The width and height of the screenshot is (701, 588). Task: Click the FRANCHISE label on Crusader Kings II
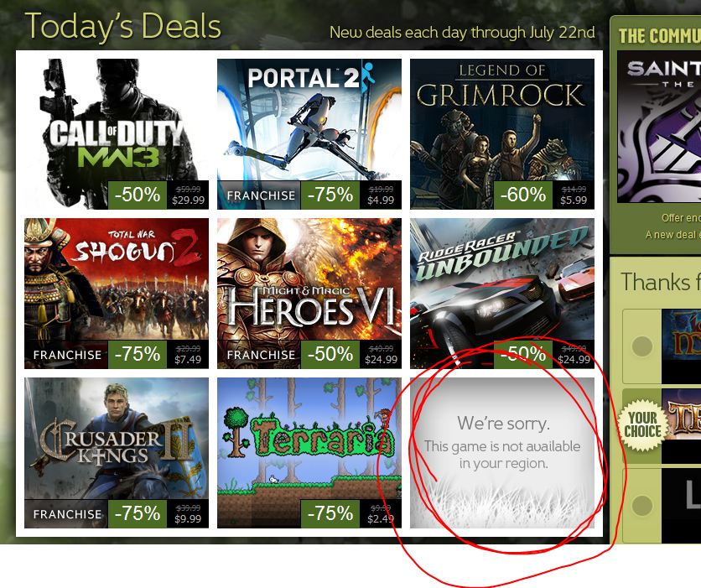(x=67, y=514)
